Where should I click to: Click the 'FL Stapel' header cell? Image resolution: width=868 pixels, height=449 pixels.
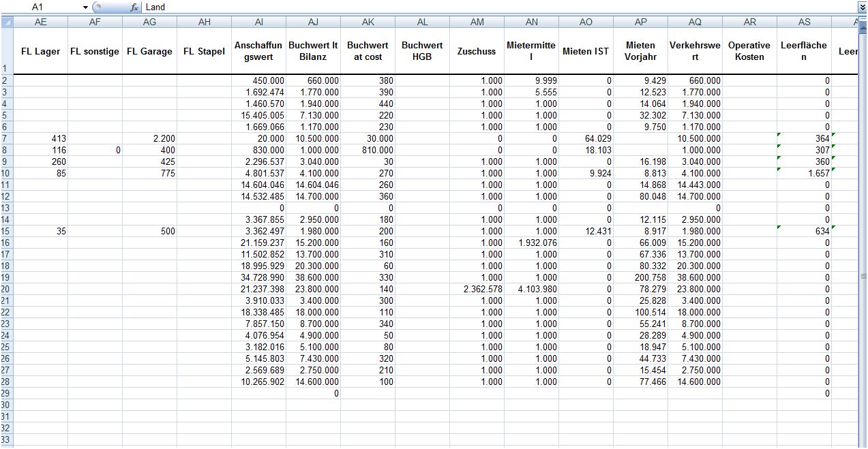(204, 51)
